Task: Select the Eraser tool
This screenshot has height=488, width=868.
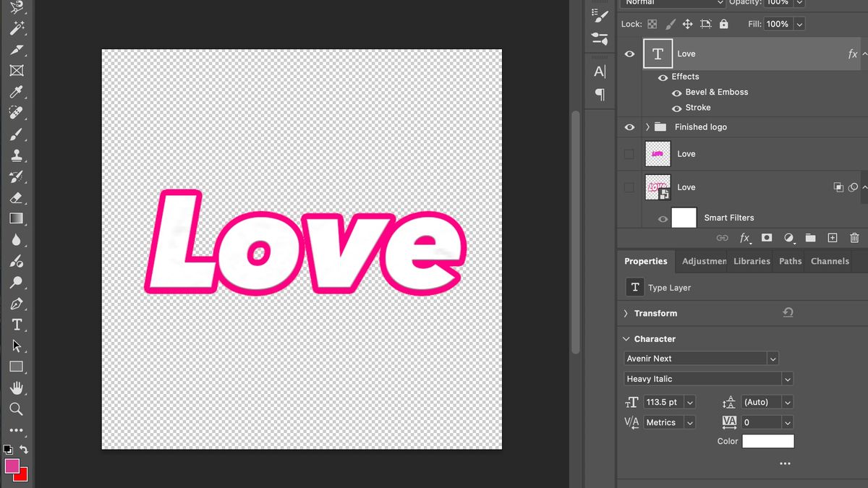Action: click(16, 197)
